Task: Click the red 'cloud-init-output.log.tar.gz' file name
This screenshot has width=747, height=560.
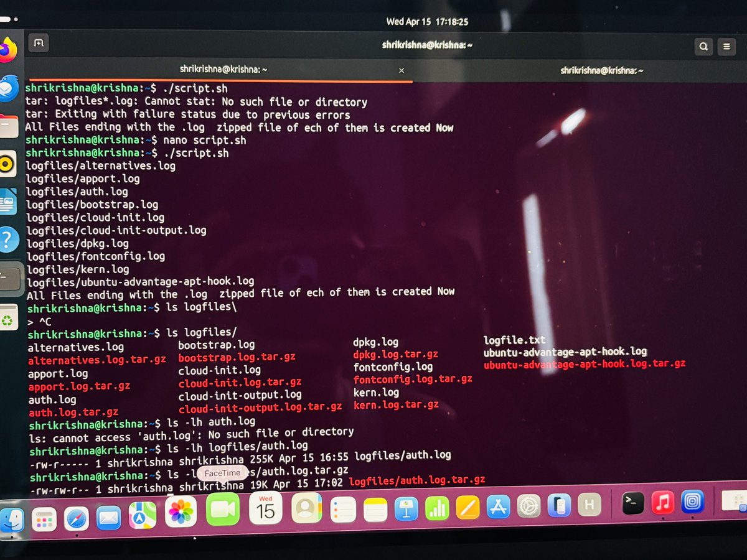Action: [260, 408]
